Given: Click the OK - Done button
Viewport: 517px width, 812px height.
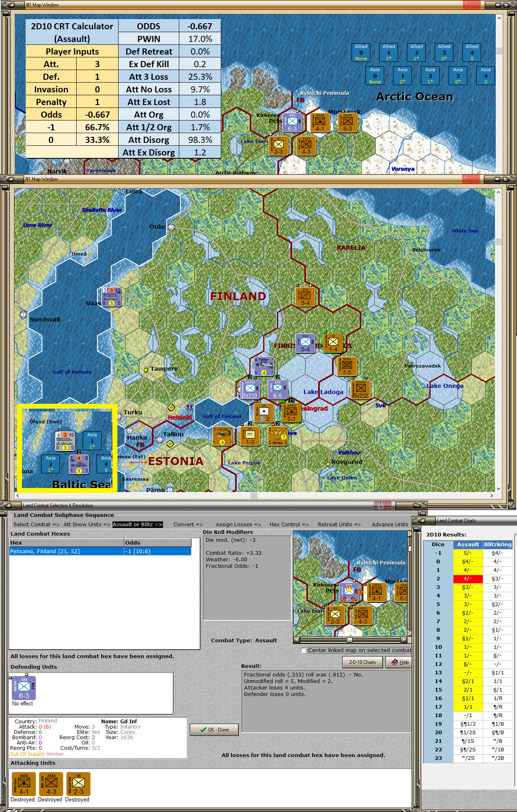Looking at the screenshot, I should pos(214,730).
